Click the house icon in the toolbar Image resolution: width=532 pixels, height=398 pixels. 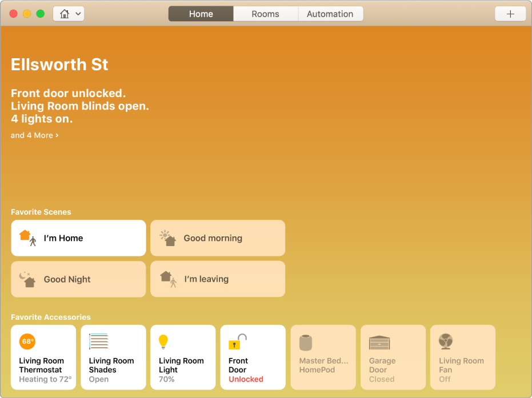click(x=63, y=13)
